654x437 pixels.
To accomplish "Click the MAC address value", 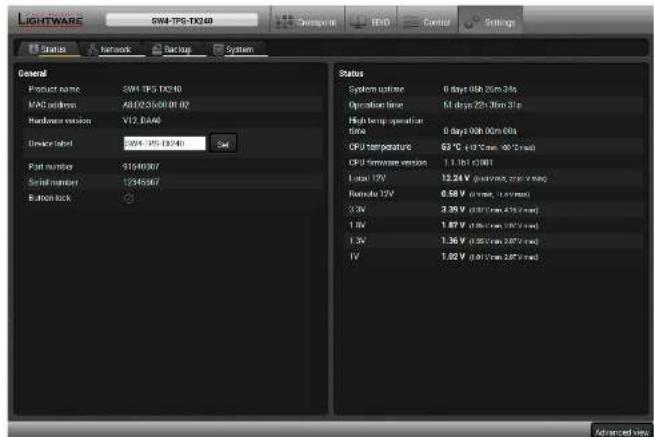I will coord(156,105).
